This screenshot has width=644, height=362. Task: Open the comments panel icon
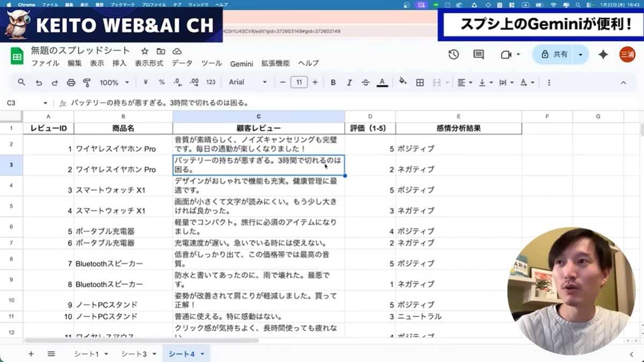[x=479, y=54]
